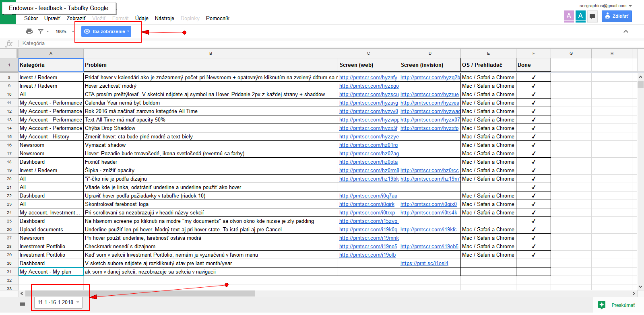Open the Iba zobrazenie view-only dropdown
Image resolution: width=644 pixels, height=315 pixels.
[x=106, y=31]
